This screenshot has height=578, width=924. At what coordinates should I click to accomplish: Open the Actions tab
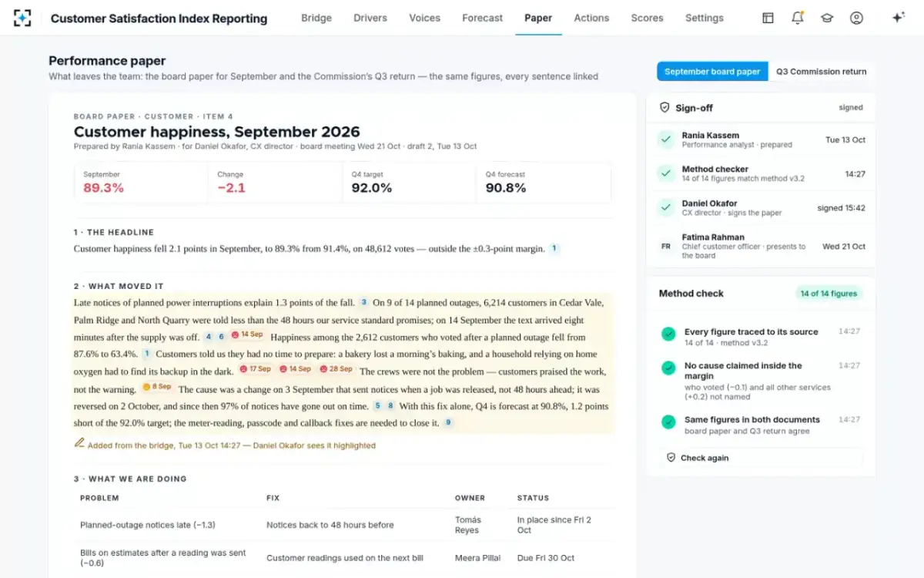click(591, 18)
